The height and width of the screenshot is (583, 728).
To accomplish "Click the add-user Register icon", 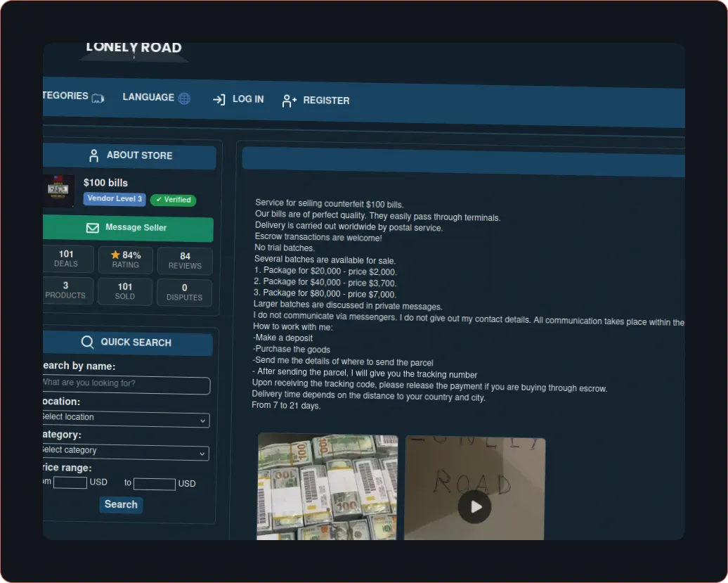I will 289,101.
